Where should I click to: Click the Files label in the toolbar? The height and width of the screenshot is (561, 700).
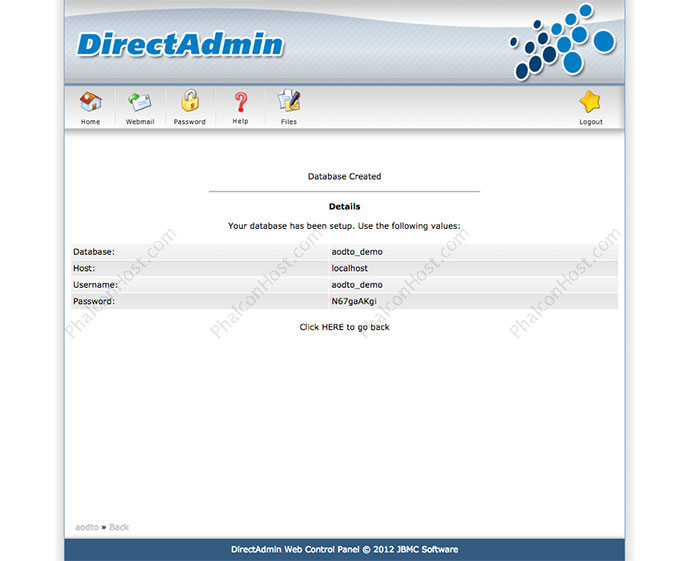289,122
